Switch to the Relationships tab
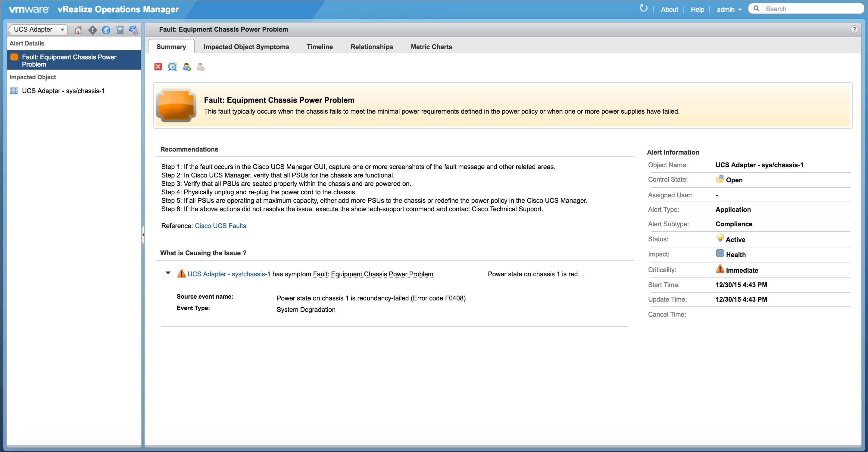The height and width of the screenshot is (452, 868). tap(372, 47)
